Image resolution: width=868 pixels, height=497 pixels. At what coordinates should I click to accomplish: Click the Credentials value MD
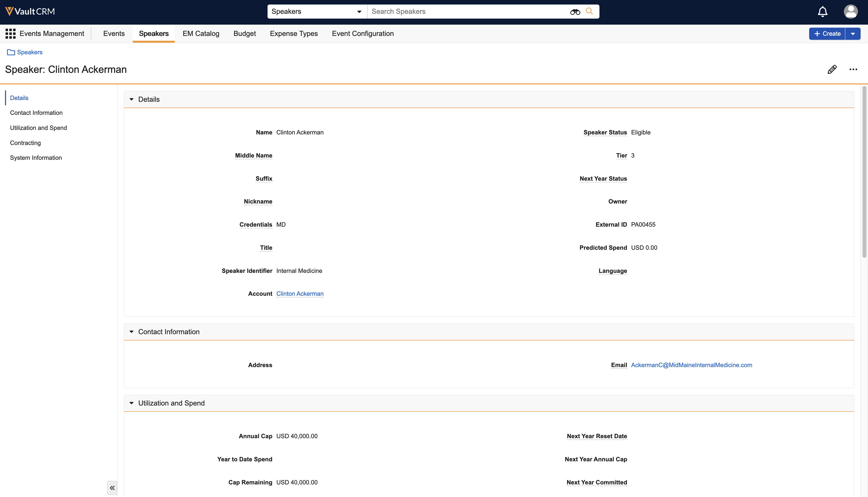tap(281, 225)
